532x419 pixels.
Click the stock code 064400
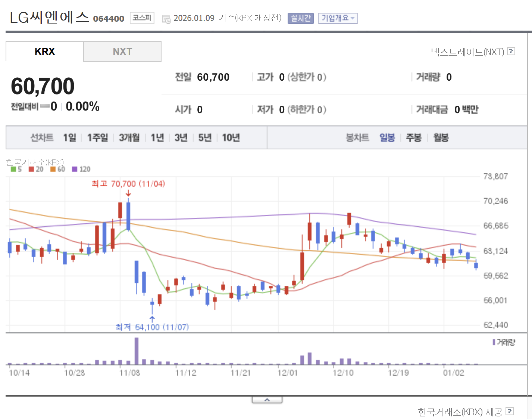coord(109,19)
